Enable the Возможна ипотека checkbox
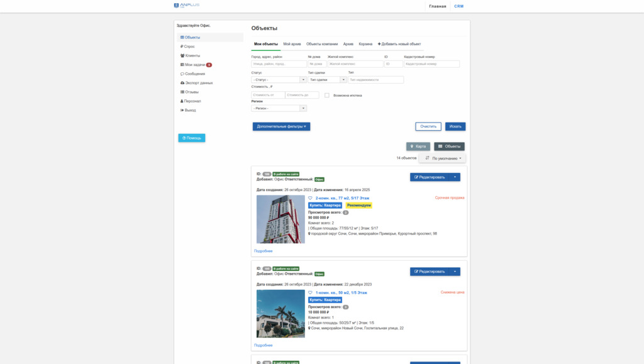The width and height of the screenshot is (644, 364). pos(327,96)
